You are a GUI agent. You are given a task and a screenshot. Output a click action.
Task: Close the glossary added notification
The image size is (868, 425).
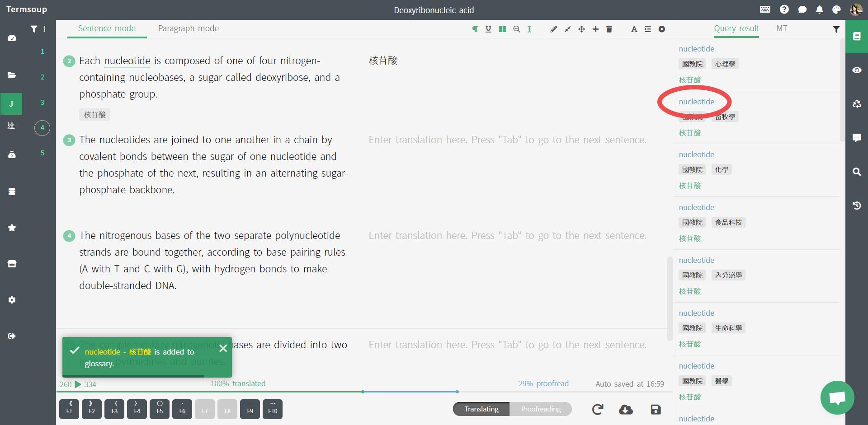click(223, 348)
